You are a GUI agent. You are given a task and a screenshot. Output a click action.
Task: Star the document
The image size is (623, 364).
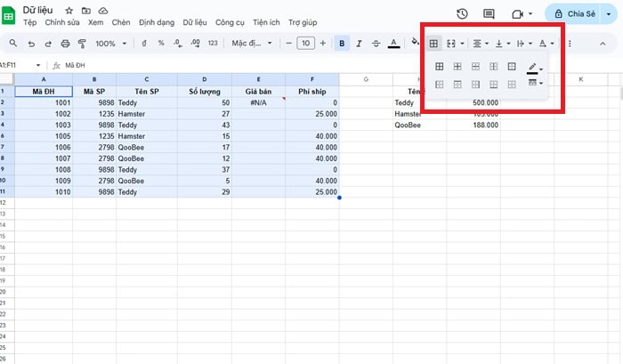[x=69, y=11]
